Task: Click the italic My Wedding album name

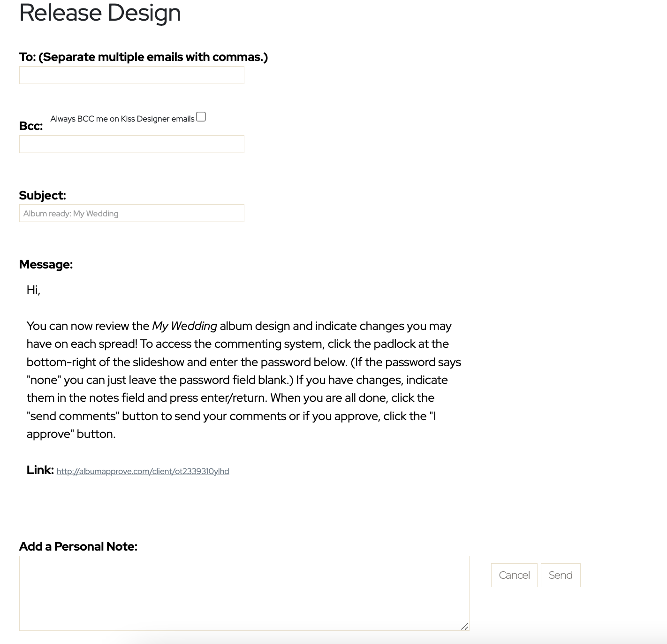Action: coord(185,326)
